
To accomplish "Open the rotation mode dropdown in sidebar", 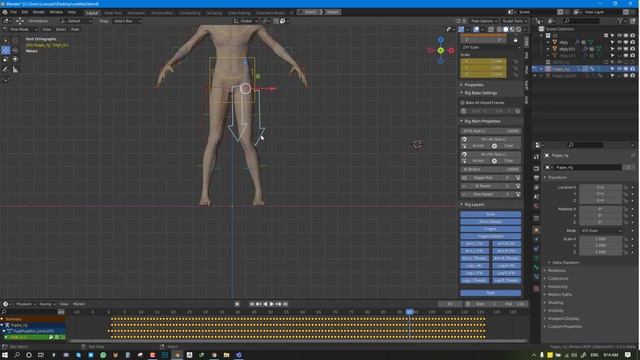I will [x=491, y=47].
